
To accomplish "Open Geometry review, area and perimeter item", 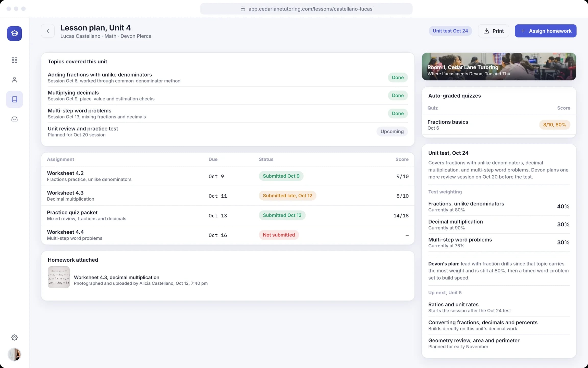I will click(x=499, y=343).
